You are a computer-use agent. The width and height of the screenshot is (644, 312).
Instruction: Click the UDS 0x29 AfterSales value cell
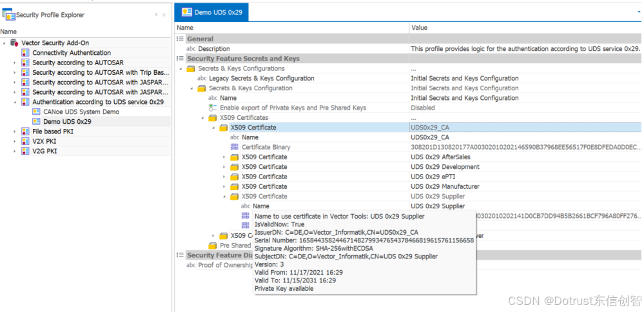point(526,157)
